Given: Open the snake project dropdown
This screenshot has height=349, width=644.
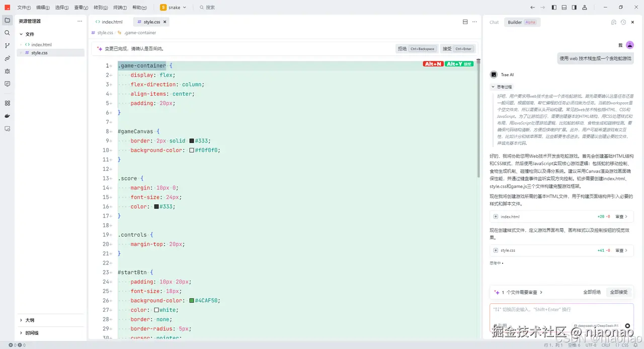Looking at the screenshot, I should [x=173, y=8].
